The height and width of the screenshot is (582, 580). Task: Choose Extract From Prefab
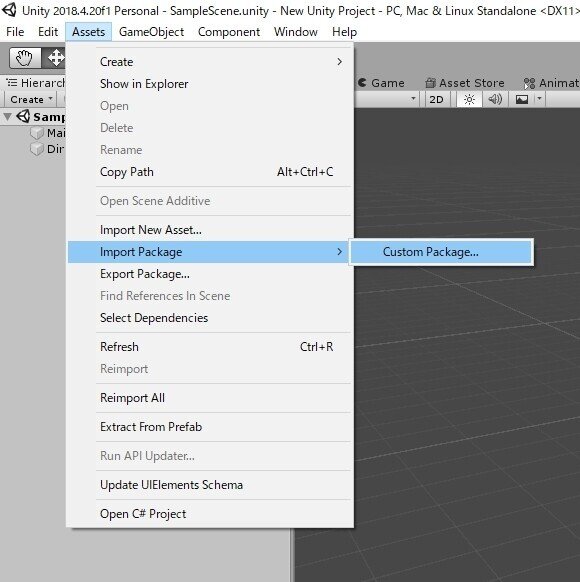(209, 427)
